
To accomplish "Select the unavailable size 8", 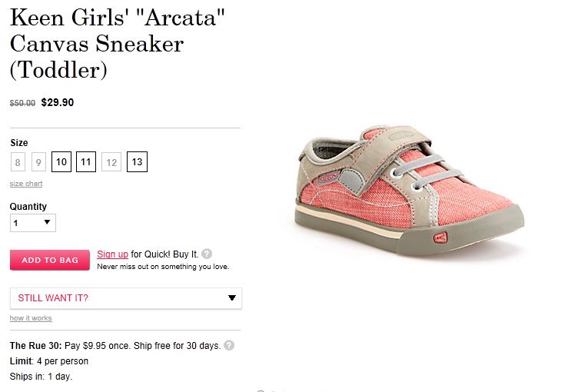I will coord(18,162).
